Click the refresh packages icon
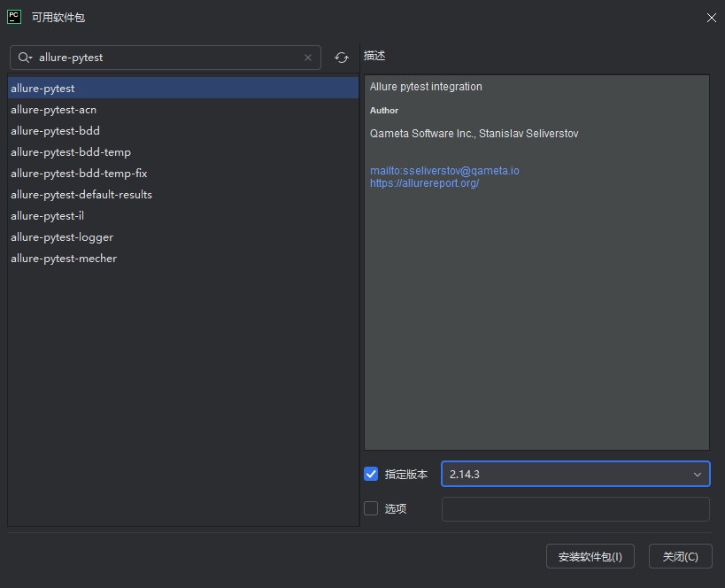This screenshot has width=725, height=588. pos(341,58)
